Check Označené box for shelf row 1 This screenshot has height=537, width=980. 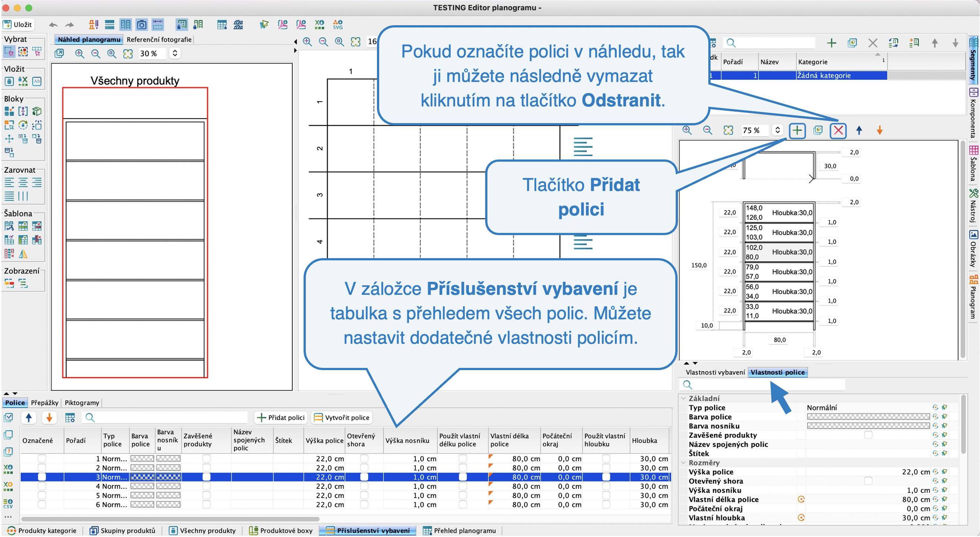click(x=42, y=459)
